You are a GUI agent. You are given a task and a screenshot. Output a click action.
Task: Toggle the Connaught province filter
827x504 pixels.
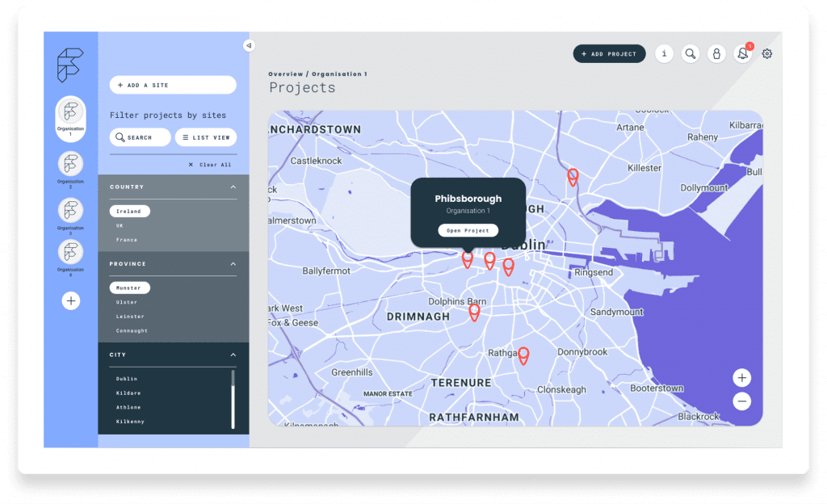[132, 330]
